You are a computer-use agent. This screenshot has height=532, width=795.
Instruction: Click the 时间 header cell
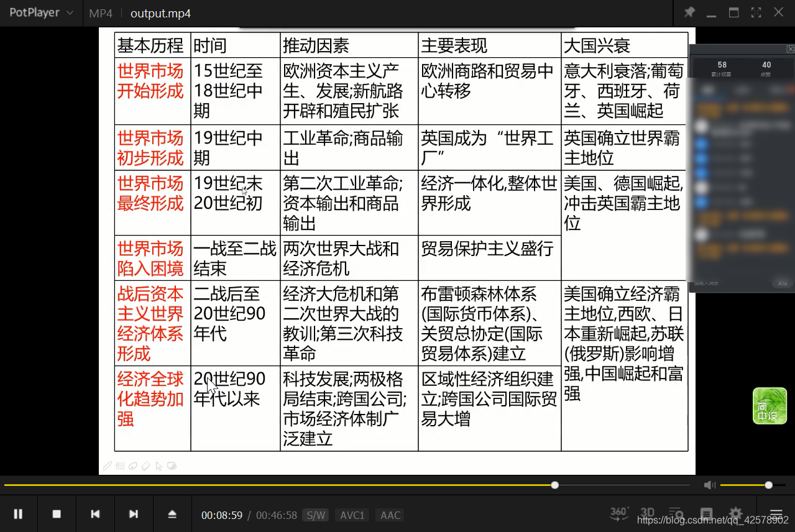(236, 45)
